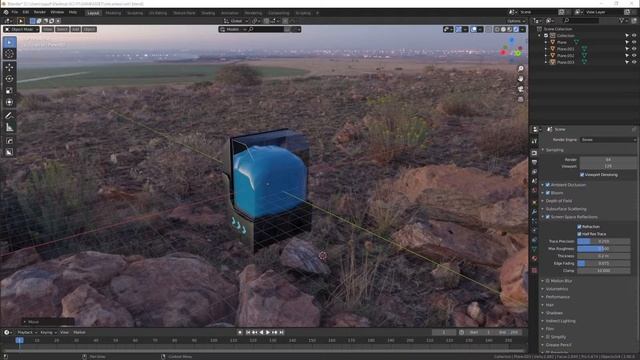Click the current frame marker on timeline
This screenshot has width=640, height=360.
click(19, 340)
